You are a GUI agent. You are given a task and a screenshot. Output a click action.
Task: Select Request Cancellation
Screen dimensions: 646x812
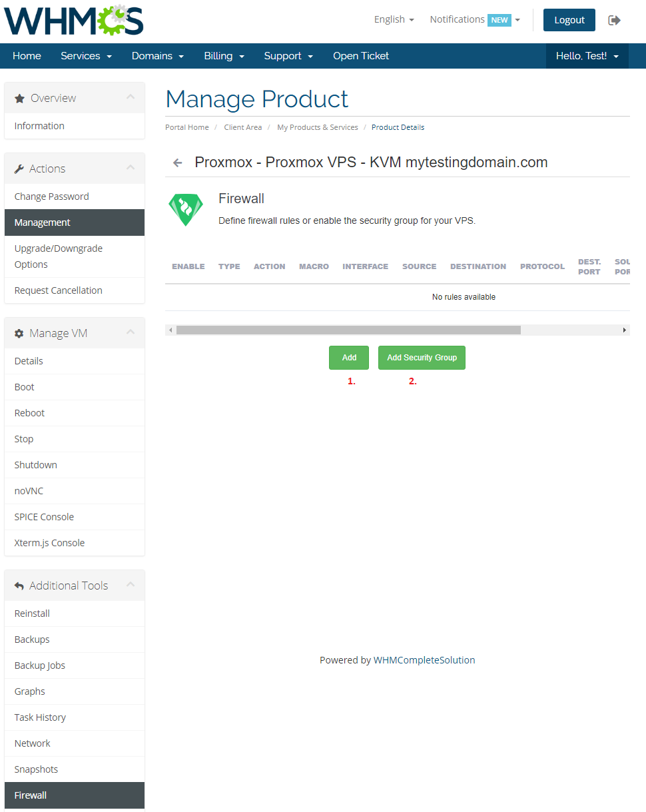75,290
